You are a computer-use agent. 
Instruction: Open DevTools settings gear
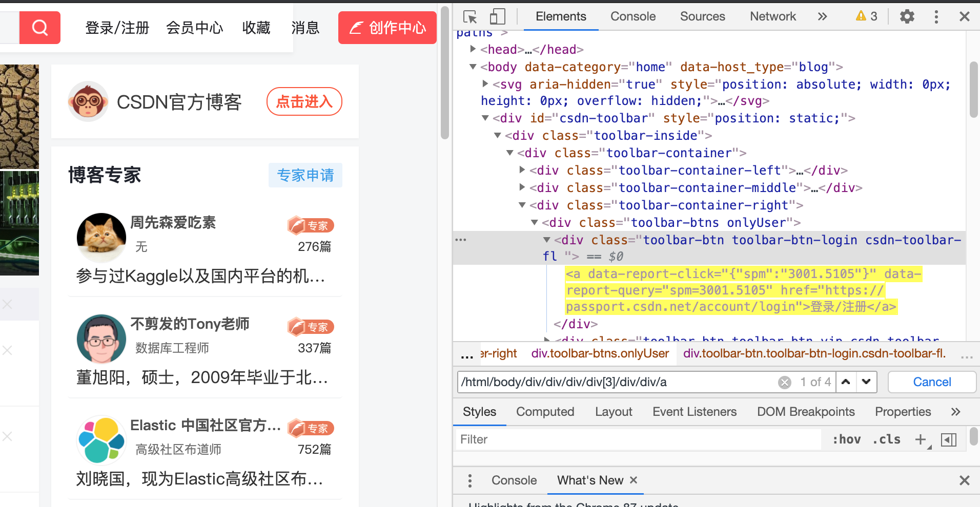point(907,16)
